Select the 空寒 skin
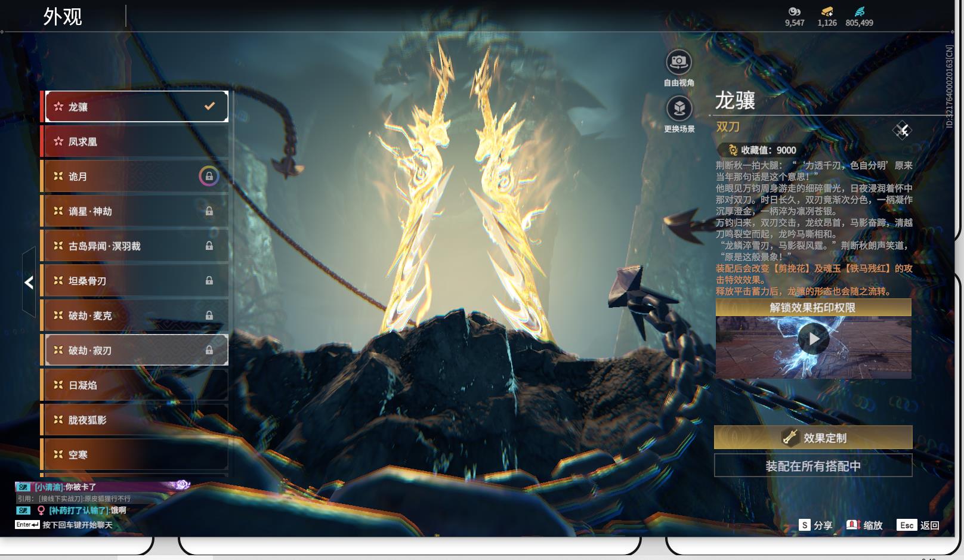The image size is (964, 560). tap(137, 454)
